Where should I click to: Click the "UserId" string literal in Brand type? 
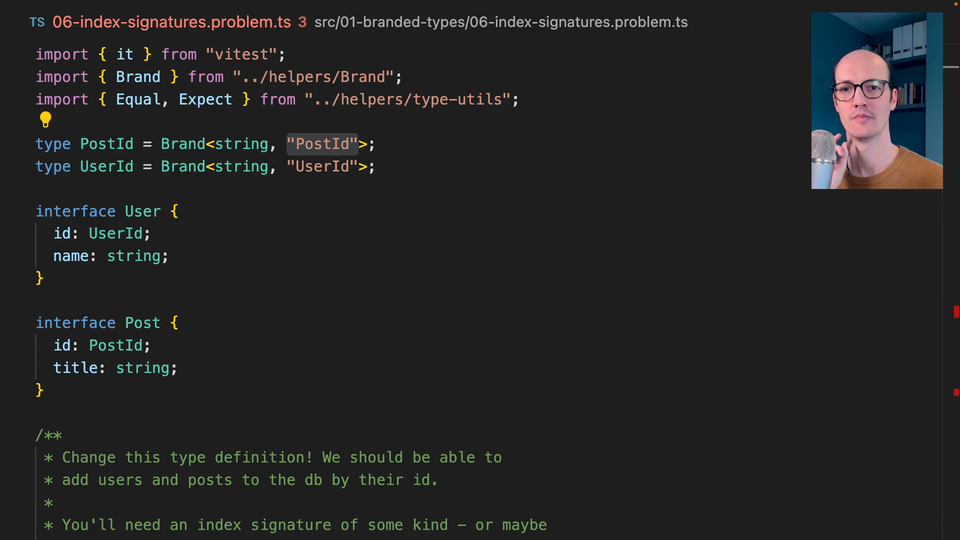point(322,166)
